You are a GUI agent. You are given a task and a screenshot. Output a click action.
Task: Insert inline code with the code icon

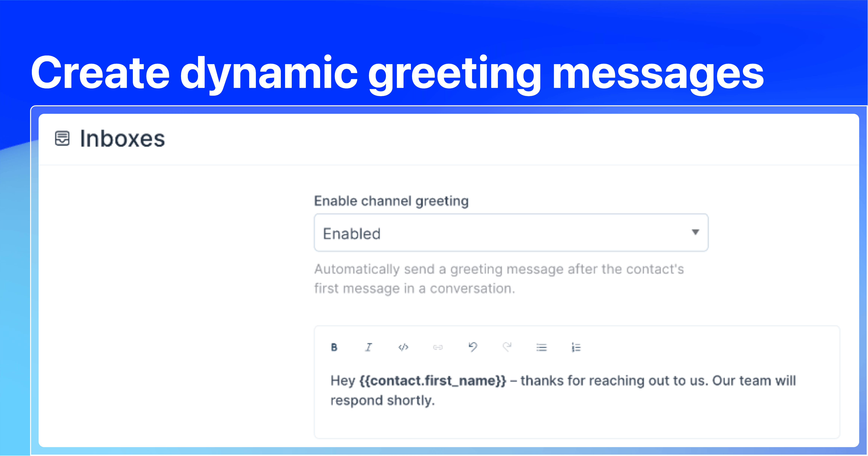click(x=403, y=347)
